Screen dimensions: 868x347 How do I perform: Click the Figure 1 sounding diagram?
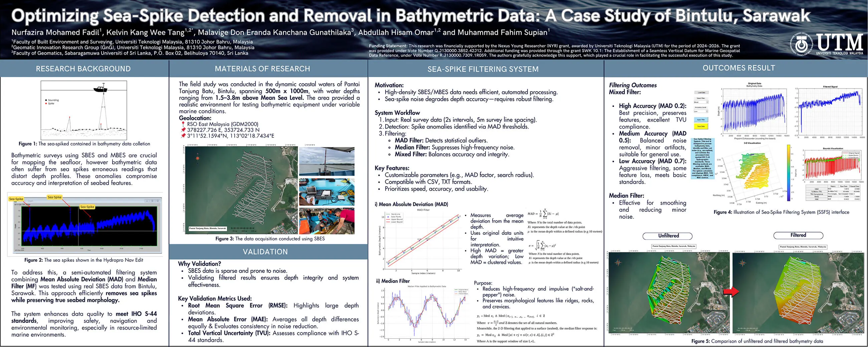84,110
